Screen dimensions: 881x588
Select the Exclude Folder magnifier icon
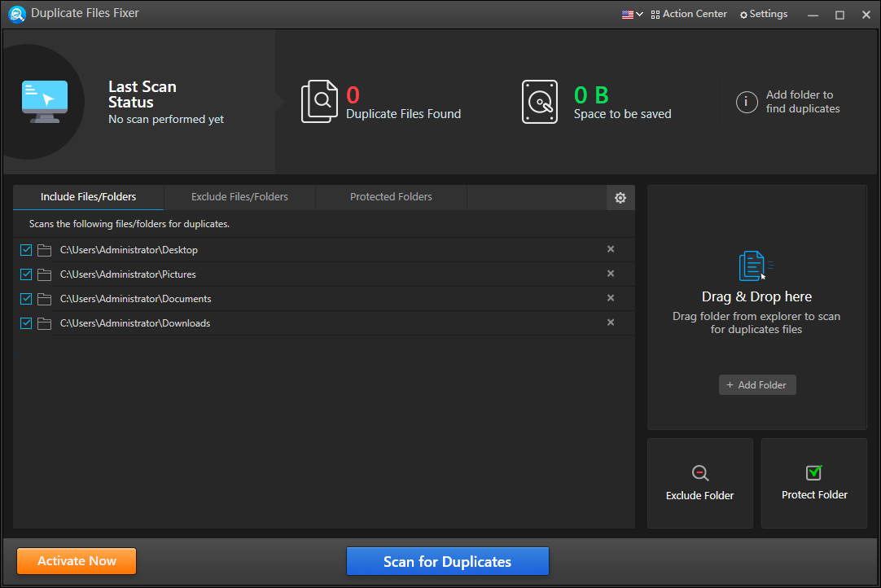tap(699, 473)
